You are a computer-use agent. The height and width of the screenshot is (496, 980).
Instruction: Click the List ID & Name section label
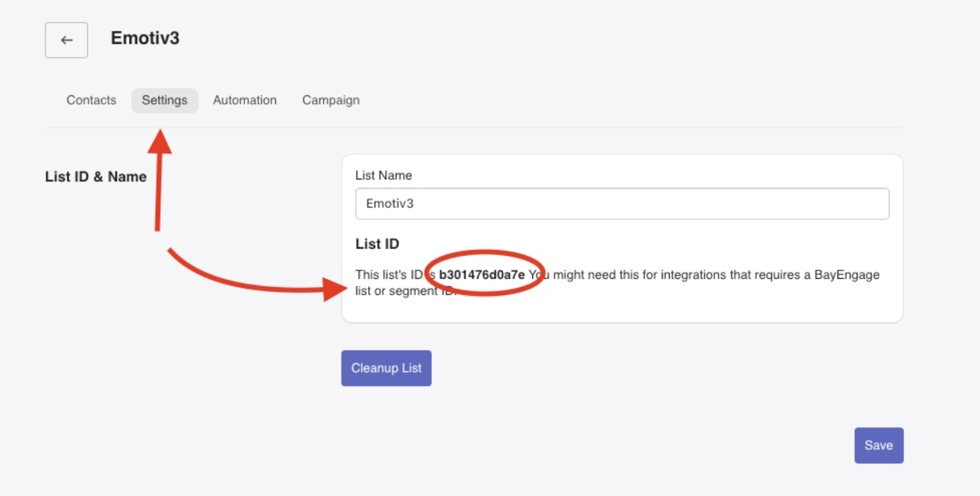click(96, 177)
